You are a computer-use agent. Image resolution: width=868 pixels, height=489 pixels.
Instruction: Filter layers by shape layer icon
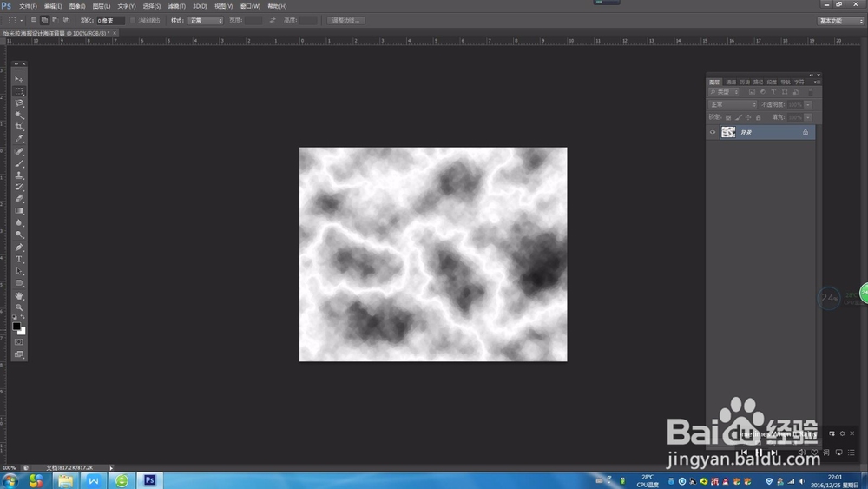click(785, 92)
